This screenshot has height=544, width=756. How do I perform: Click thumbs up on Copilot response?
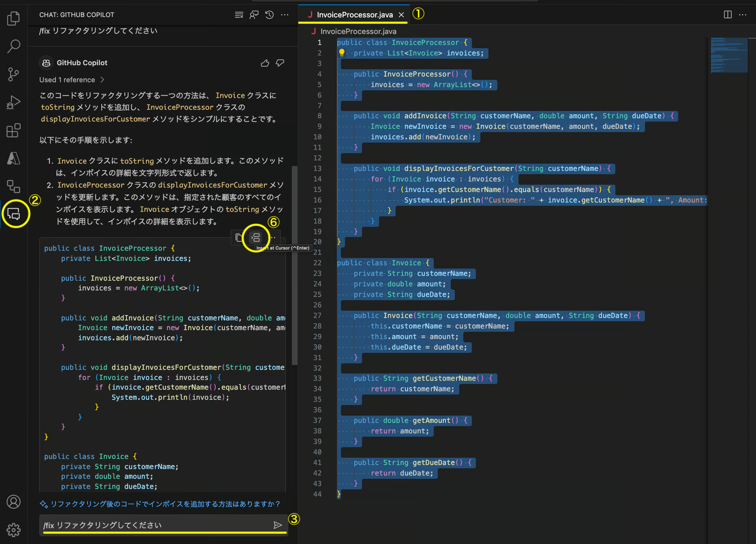pos(265,63)
